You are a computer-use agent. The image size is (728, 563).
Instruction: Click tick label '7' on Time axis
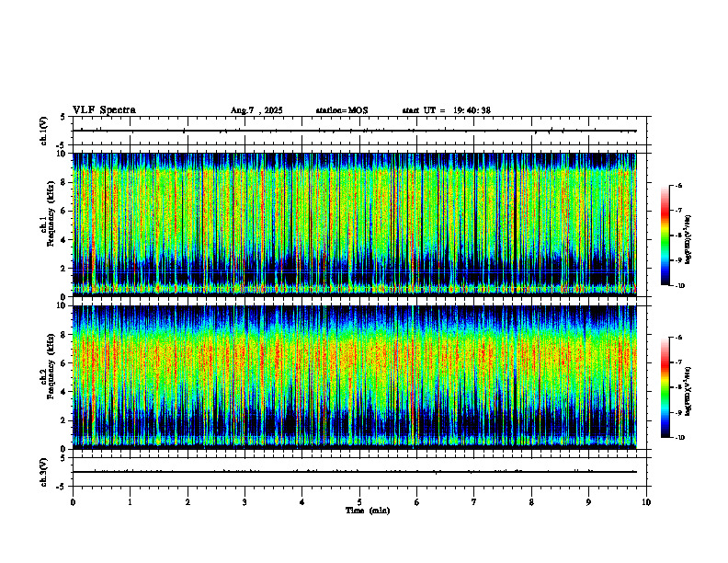474,502
